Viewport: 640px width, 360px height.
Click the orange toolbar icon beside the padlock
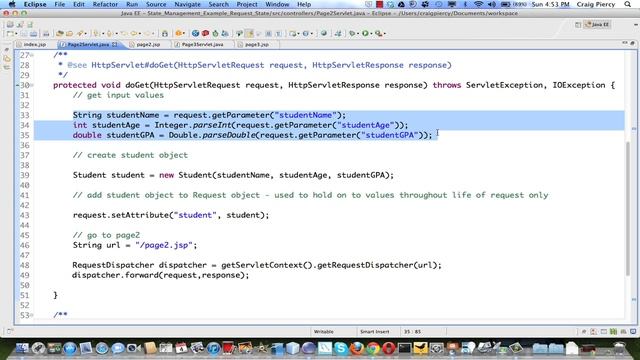[178, 33]
